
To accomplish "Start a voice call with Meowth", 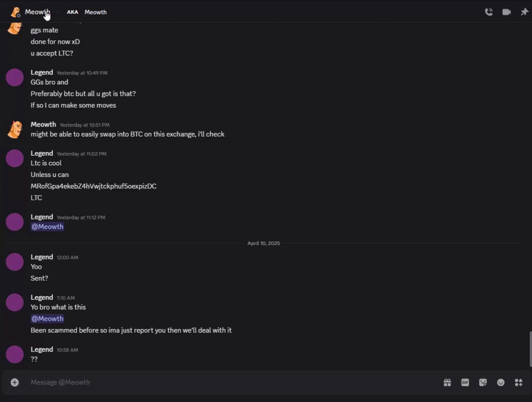I will pos(488,12).
